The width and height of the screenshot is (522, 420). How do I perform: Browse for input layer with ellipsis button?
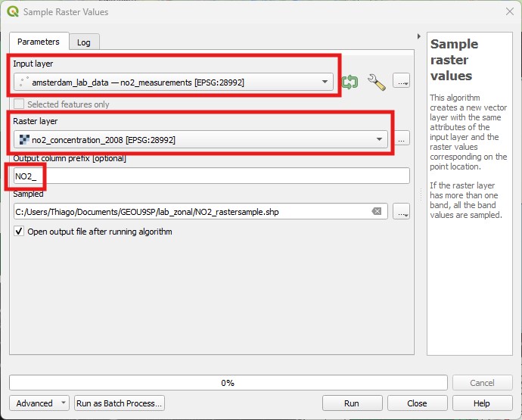tap(401, 81)
